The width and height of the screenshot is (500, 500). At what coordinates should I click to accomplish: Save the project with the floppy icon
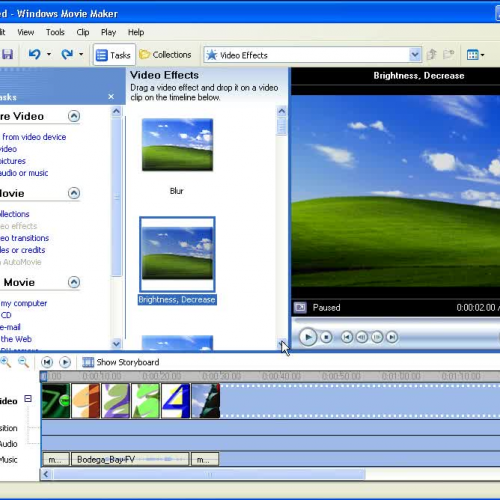tap(7, 54)
